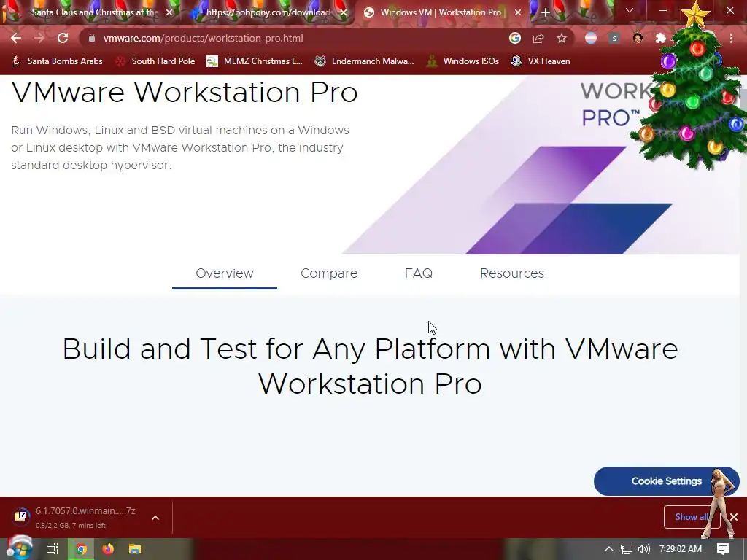Open the Chrome three-dot menu

tap(731, 38)
